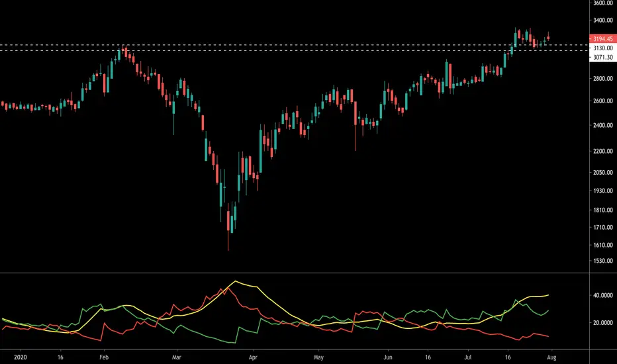Click the Apr label on time axis
The width and height of the screenshot is (617, 364).
(x=253, y=357)
